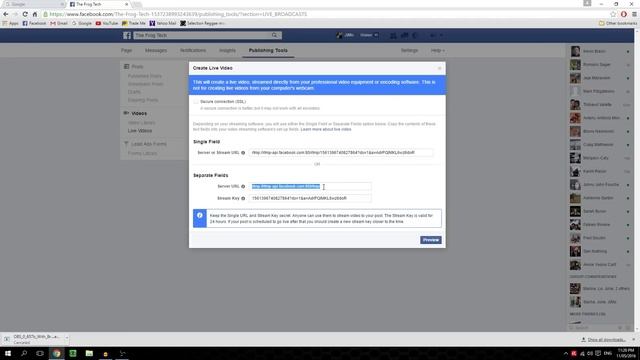Select the Server URL field under Separate Fields

(310, 187)
